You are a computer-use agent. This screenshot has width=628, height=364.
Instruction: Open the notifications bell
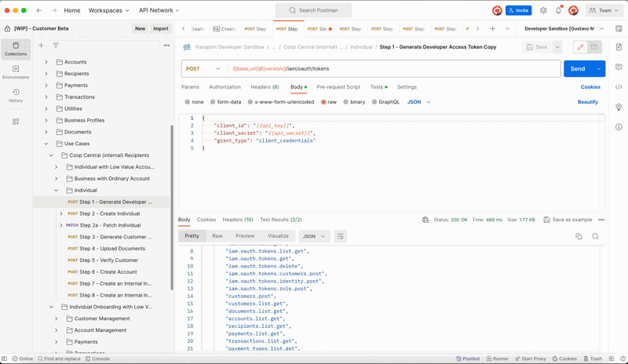coord(558,10)
